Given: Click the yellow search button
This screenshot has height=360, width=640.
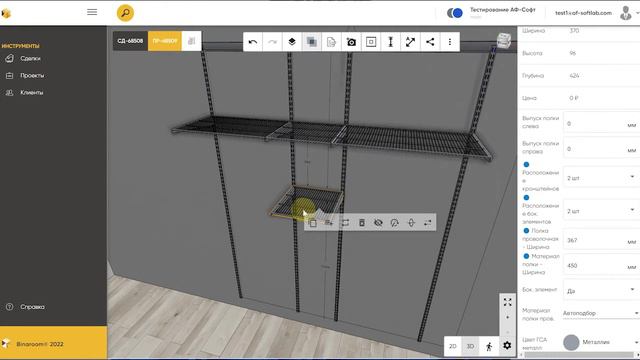Looking at the screenshot, I should pyautogui.click(x=125, y=13).
